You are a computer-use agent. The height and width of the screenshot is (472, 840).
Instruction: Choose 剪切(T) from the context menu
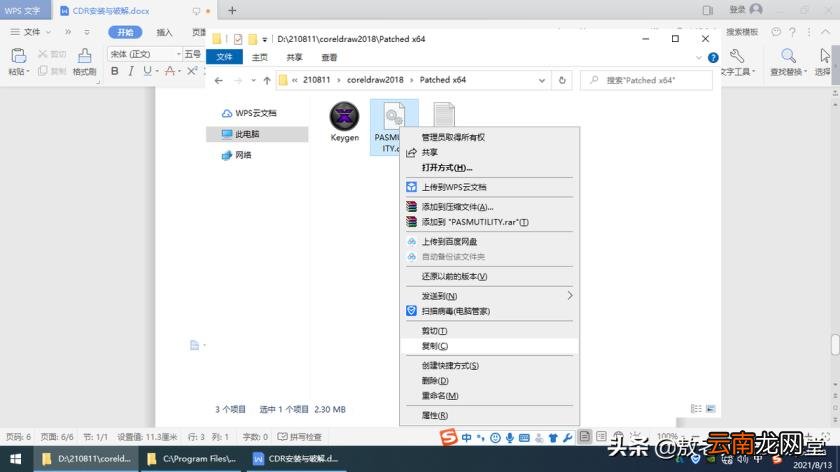pyautogui.click(x=490, y=331)
